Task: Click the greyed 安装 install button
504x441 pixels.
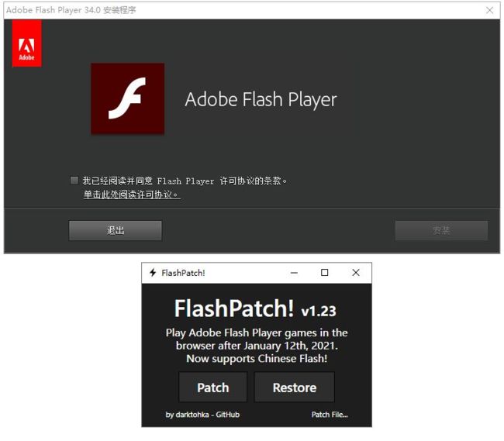Action: [x=441, y=230]
